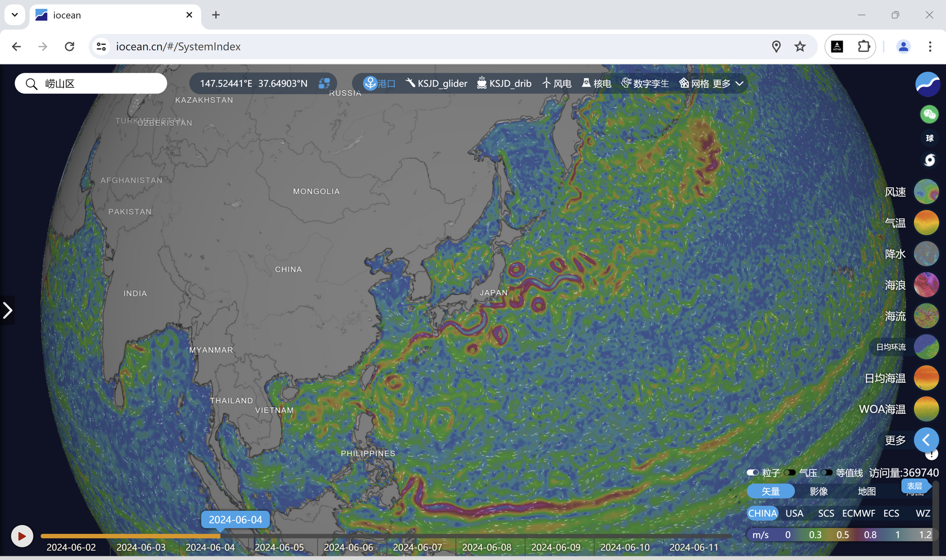Screen dimensions: 946x560
Task: Click the browser address bar URL
Action: 178,46
